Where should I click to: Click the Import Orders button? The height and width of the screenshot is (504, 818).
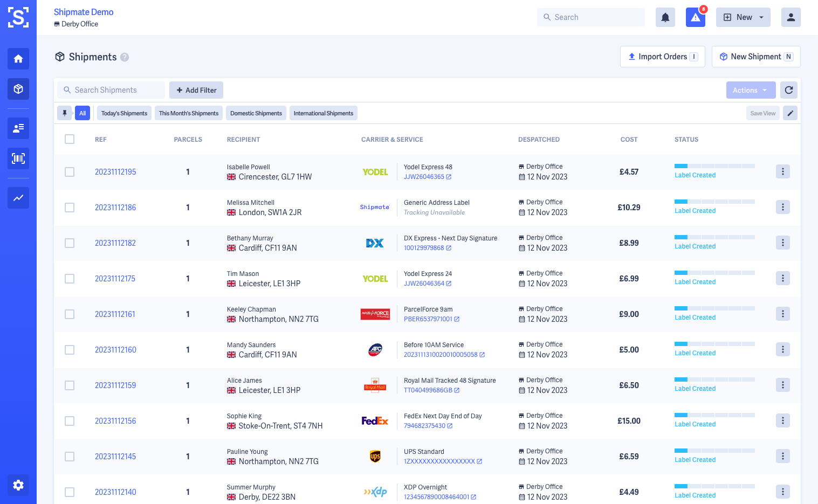coord(663,57)
